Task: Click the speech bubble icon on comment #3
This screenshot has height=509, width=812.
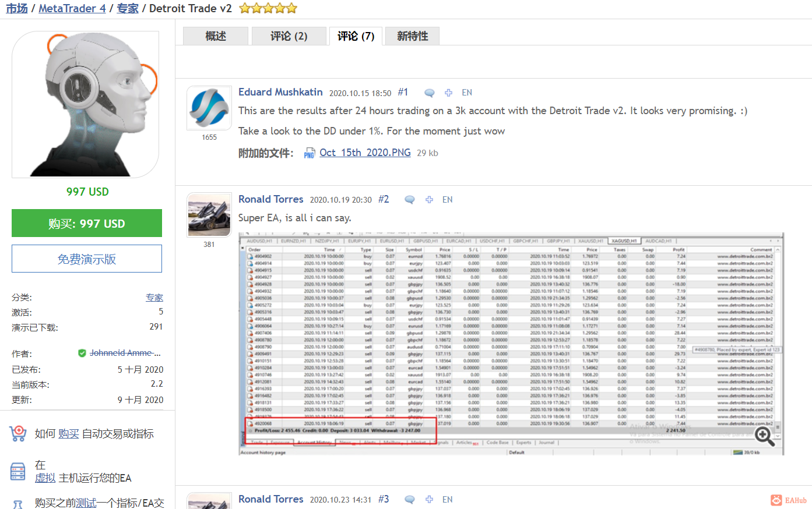Action: (x=410, y=500)
